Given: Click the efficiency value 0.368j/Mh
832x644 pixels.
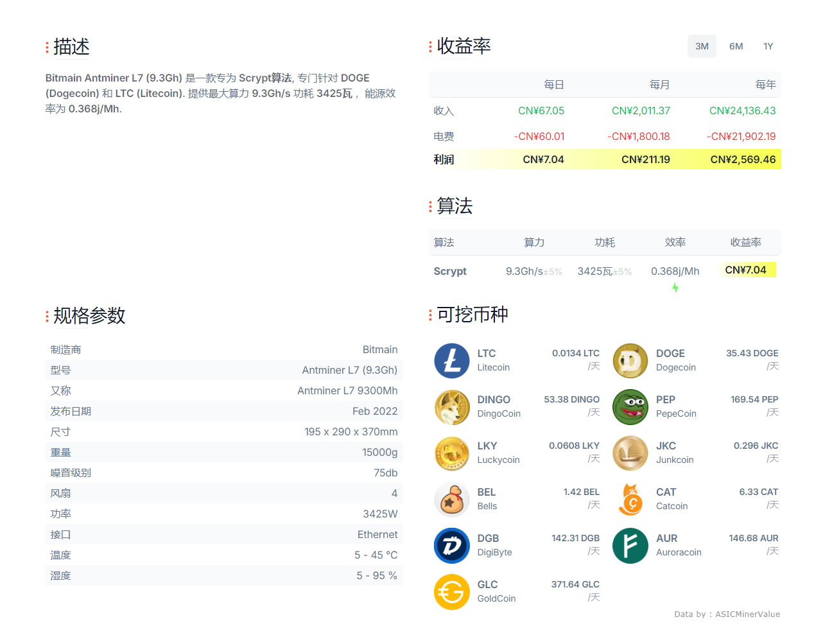Looking at the screenshot, I should click(x=675, y=271).
